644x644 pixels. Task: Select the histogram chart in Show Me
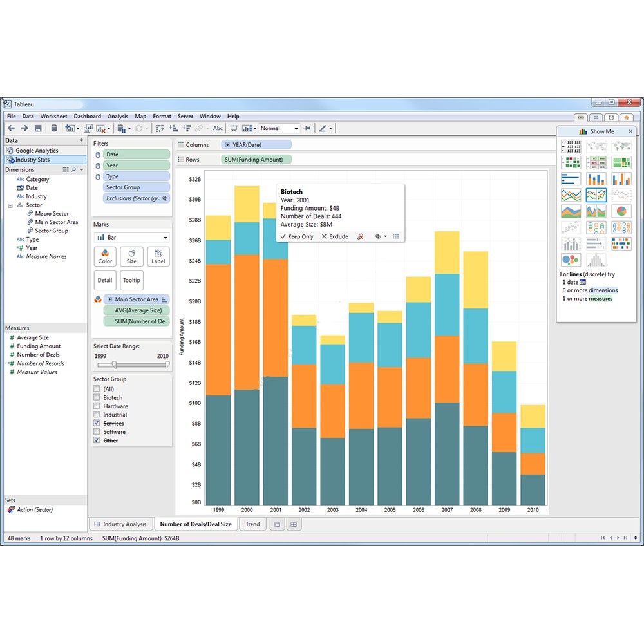(x=596, y=260)
